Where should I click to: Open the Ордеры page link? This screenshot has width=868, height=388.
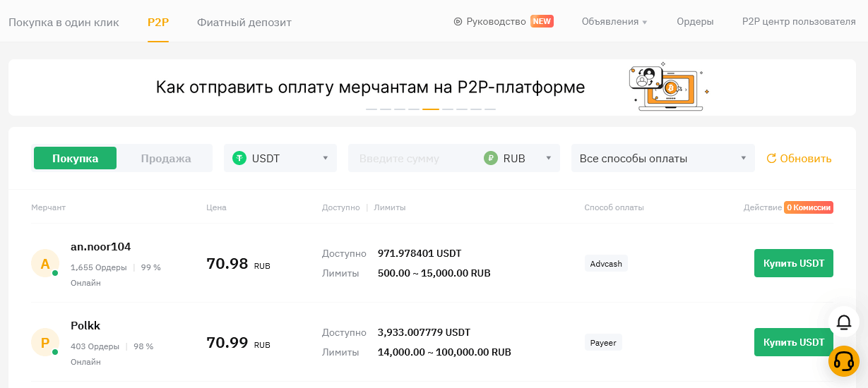tap(694, 22)
